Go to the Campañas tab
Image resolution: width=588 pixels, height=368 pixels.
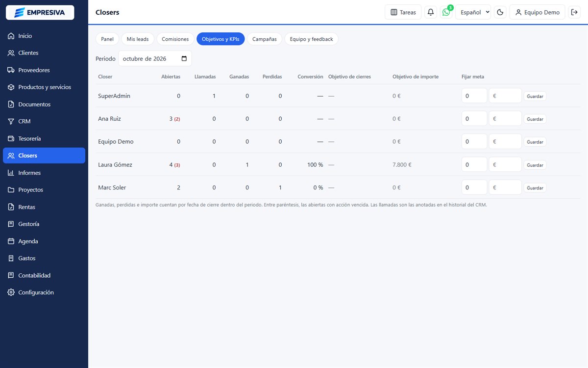(x=265, y=39)
